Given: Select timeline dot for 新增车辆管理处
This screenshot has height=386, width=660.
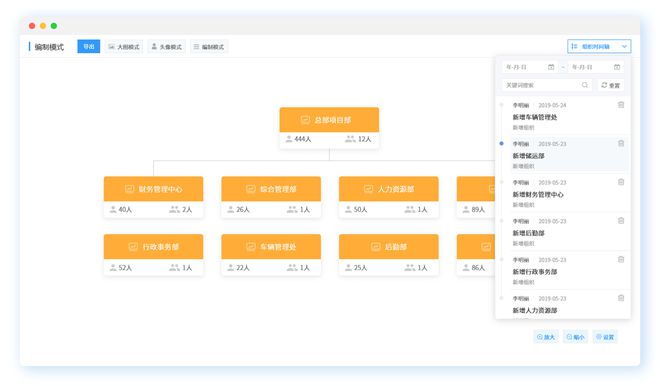Looking at the screenshot, I should [501, 105].
